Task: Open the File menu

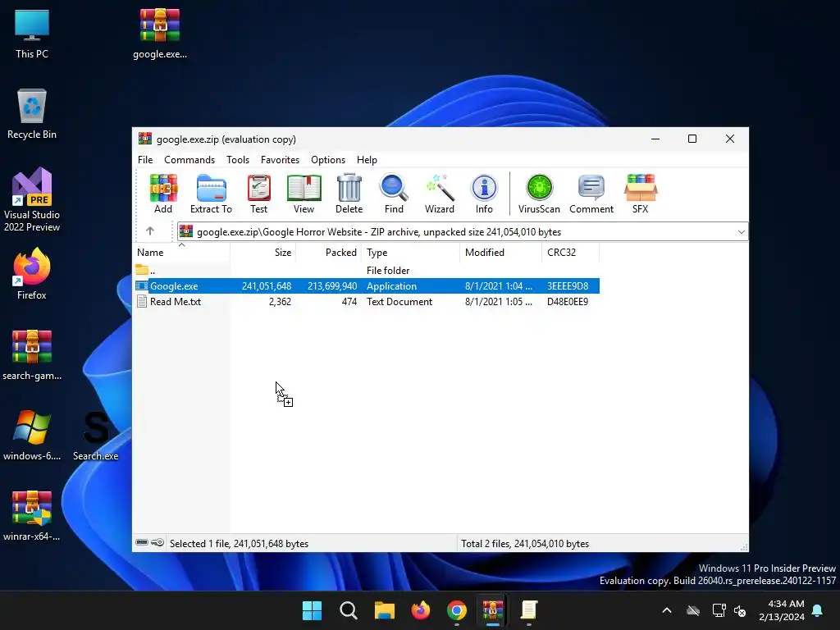Action: click(145, 160)
